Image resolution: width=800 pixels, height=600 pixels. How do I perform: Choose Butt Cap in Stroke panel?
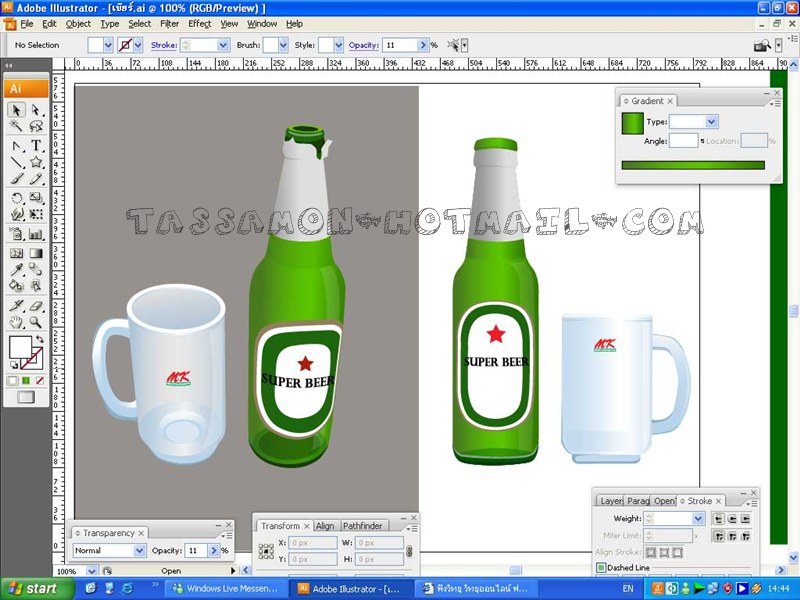click(x=718, y=519)
